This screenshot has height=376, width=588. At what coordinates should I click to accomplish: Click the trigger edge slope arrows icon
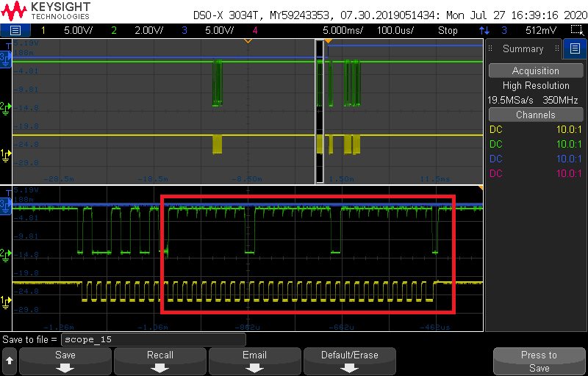[484, 30]
